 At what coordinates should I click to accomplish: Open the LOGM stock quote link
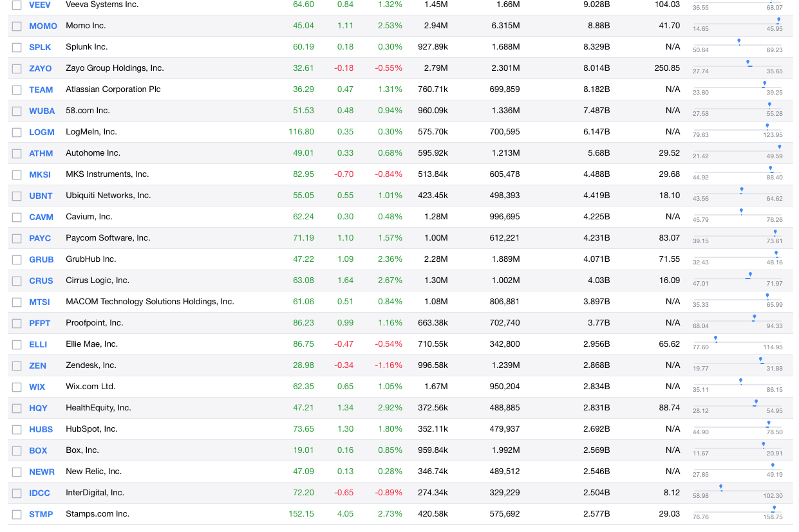point(41,132)
